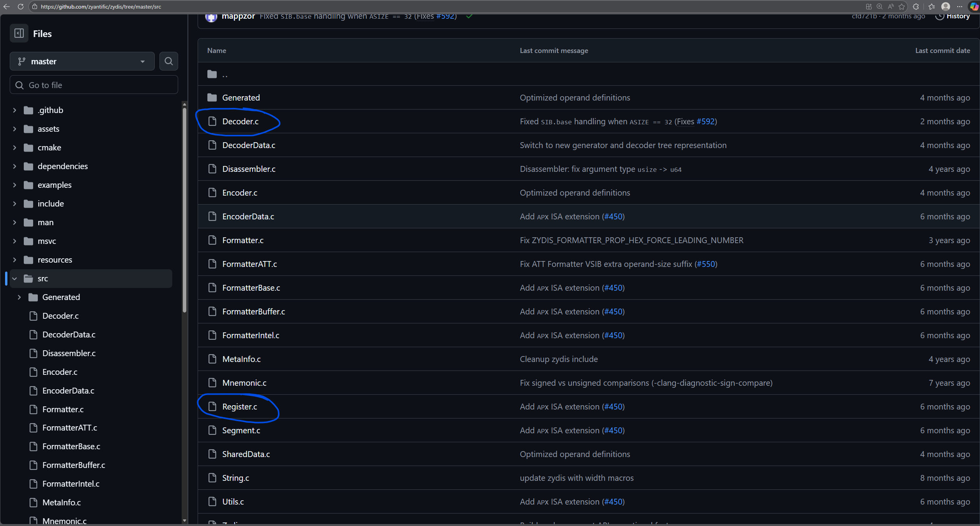This screenshot has width=980, height=526.
Task: Click the browser back arrow
Action: point(7,7)
